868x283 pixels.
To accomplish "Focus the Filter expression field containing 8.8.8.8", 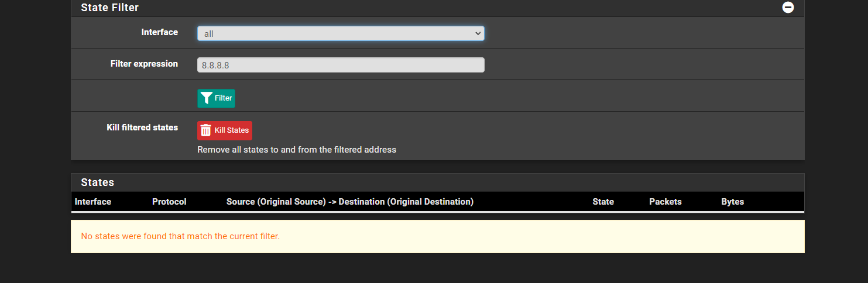I will pos(341,65).
